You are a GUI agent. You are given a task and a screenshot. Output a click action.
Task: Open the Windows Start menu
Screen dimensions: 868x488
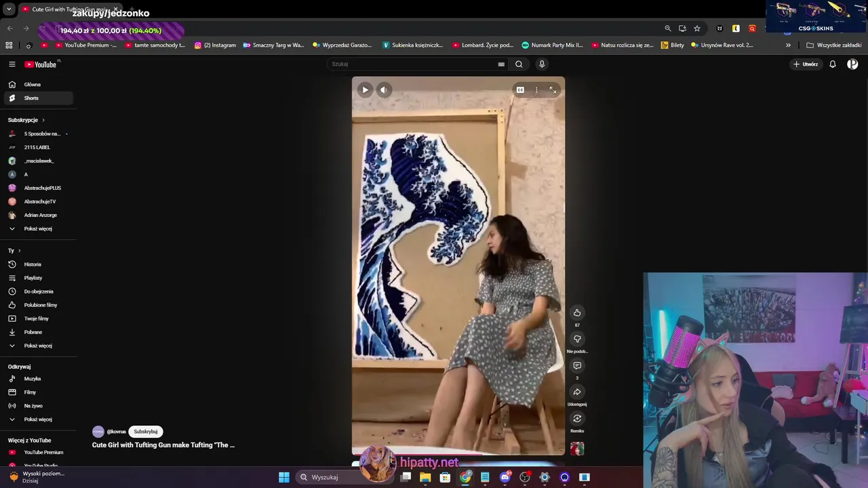(284, 477)
